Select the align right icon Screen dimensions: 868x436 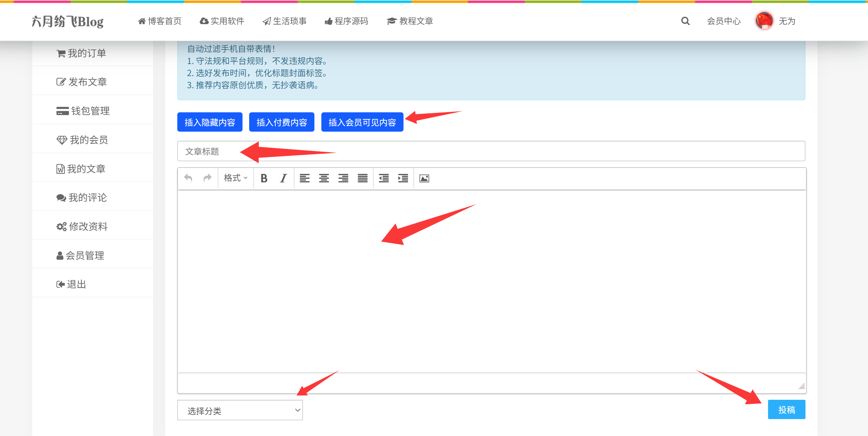pos(343,178)
